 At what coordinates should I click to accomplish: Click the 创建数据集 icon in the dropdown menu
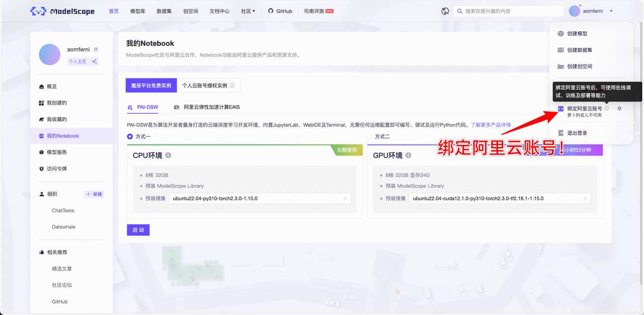561,50
